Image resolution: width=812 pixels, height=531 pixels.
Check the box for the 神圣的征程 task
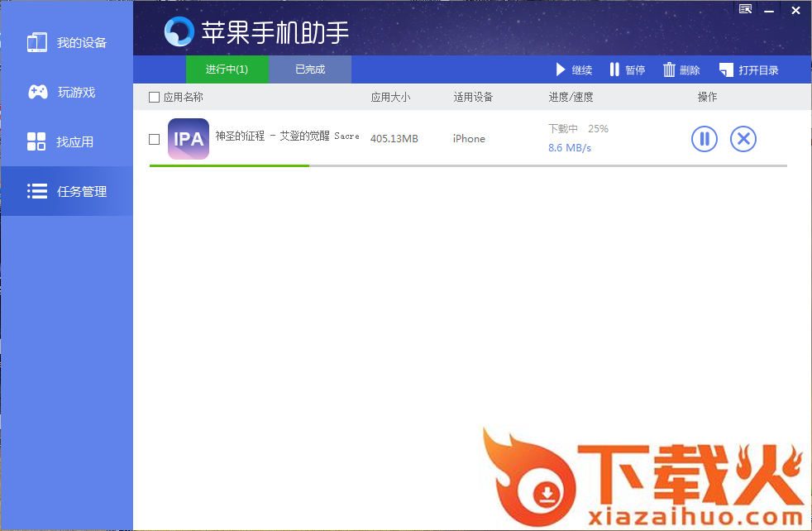pos(154,139)
